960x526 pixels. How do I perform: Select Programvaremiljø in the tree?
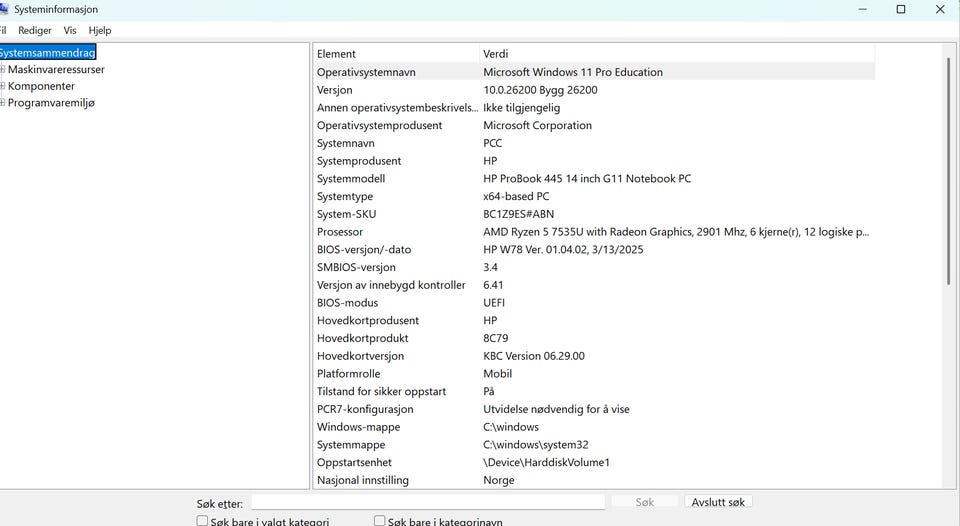point(51,103)
